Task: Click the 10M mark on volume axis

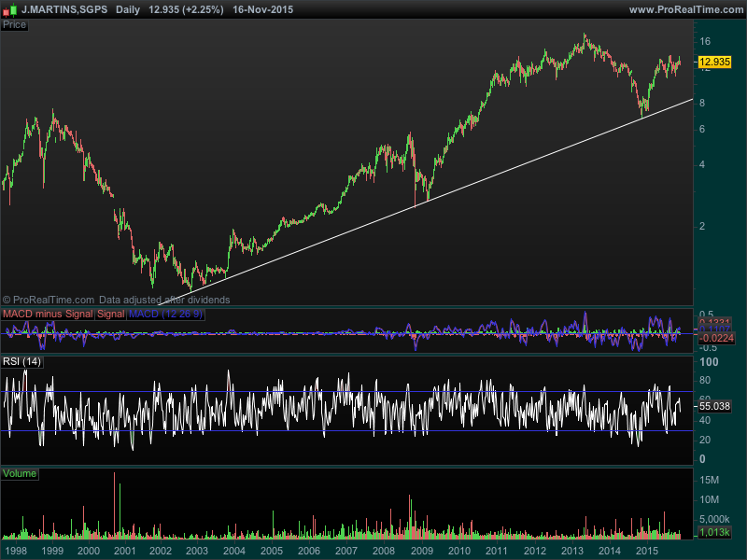Action: (x=710, y=500)
